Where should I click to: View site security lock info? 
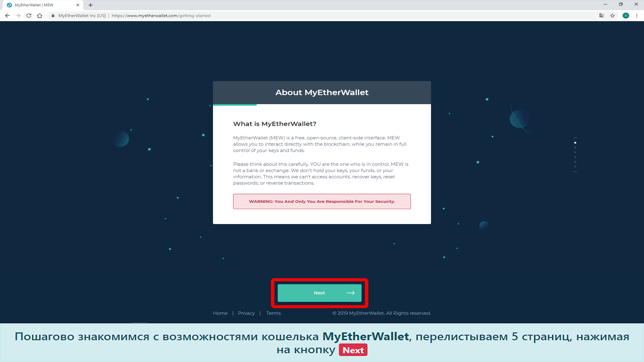[x=53, y=16]
